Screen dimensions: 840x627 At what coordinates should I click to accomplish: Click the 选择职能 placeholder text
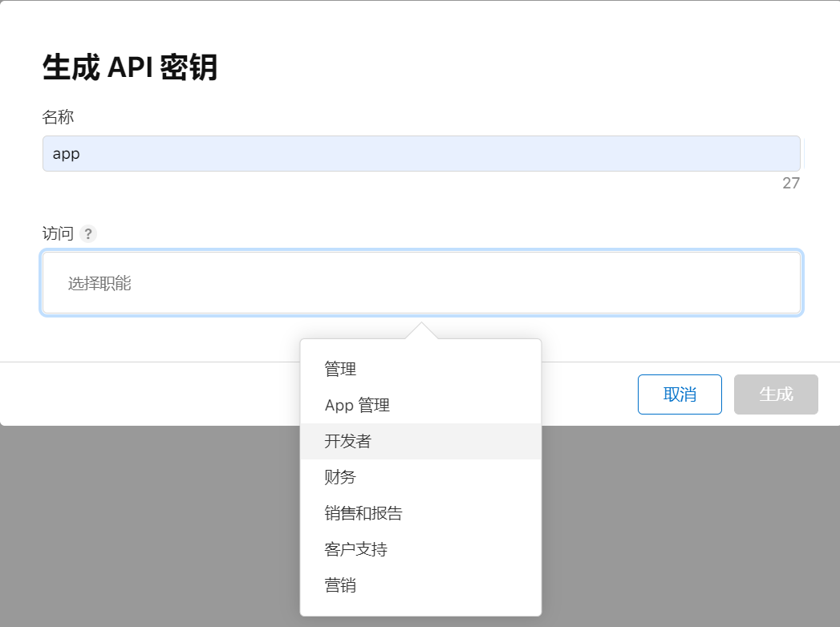coord(99,283)
